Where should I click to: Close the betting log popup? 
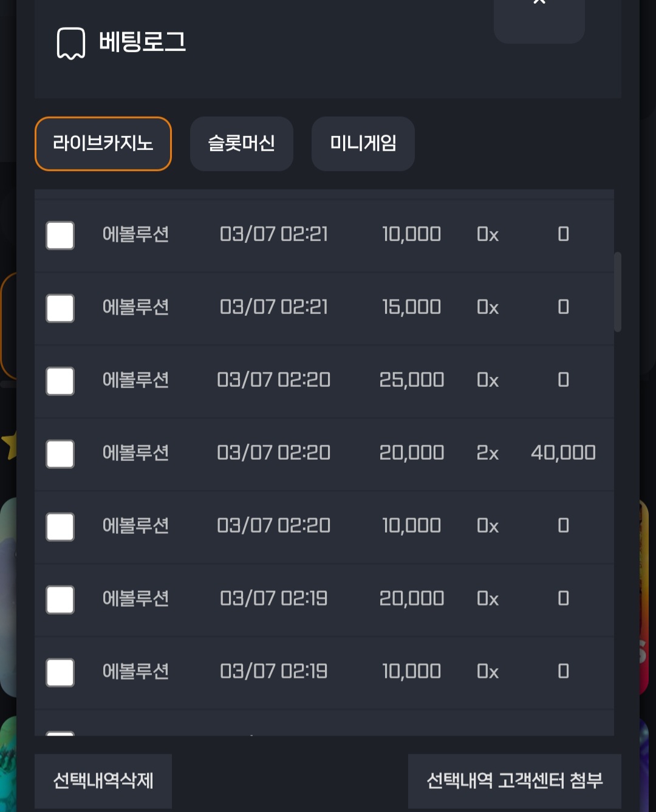coord(539,18)
